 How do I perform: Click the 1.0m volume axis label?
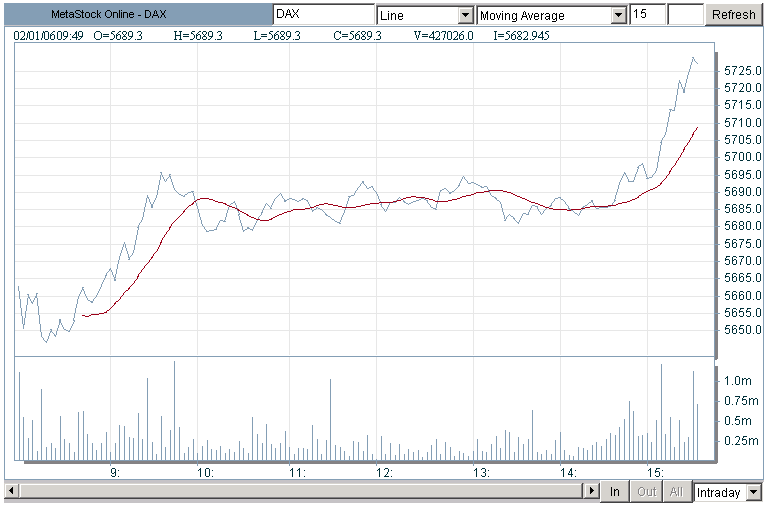tap(738, 381)
